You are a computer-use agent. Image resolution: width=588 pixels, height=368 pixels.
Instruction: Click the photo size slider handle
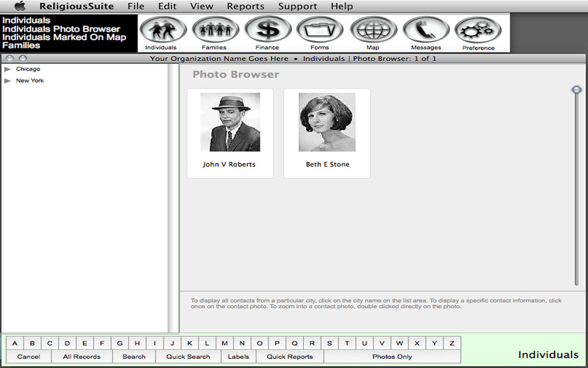577,90
